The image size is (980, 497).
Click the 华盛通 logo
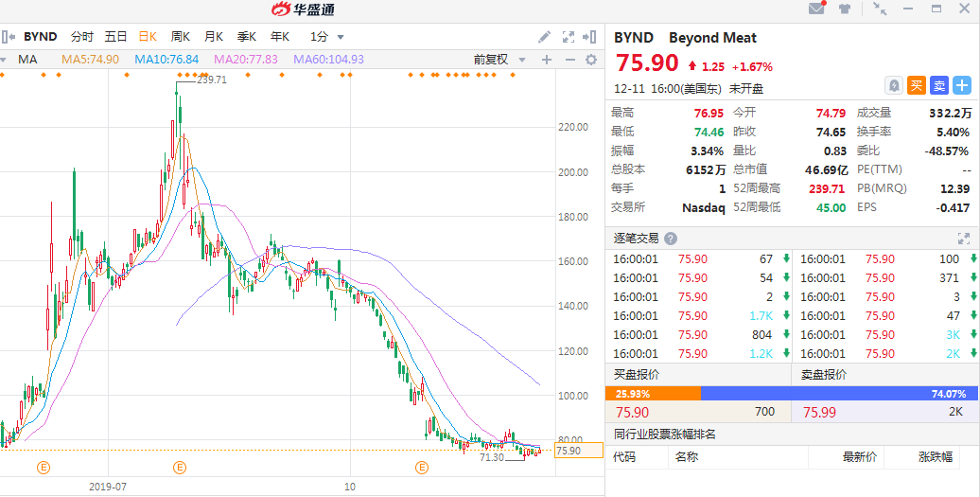[x=303, y=9]
